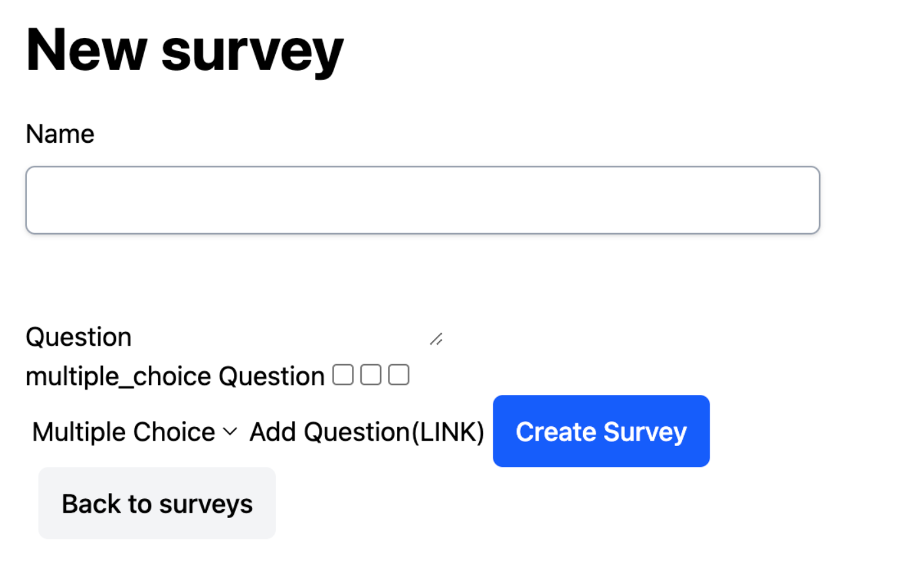The image size is (899, 588).
Task: Check the middle multiple_choice option checkbox
Action: [x=371, y=375]
